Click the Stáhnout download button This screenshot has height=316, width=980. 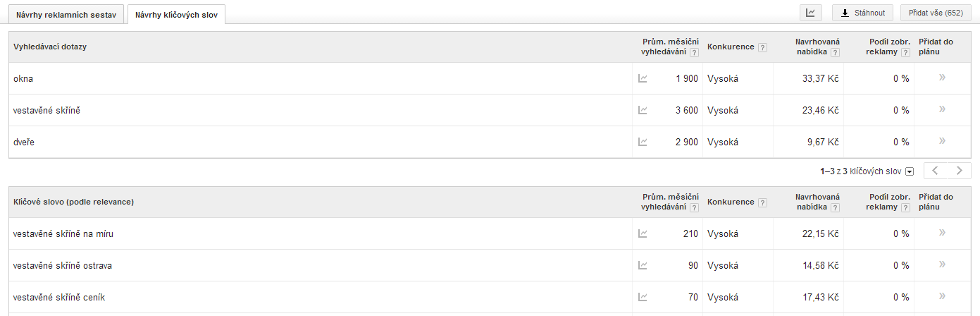(x=863, y=13)
